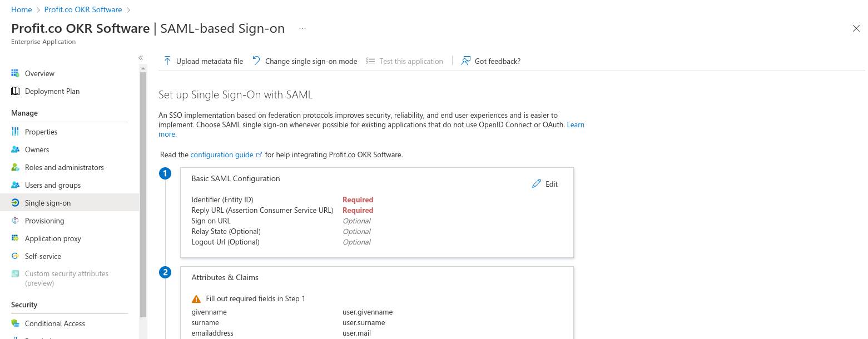Follow Profit.co OKR Software breadcrumb link
Image resolution: width=868 pixels, height=339 pixels.
pos(83,9)
